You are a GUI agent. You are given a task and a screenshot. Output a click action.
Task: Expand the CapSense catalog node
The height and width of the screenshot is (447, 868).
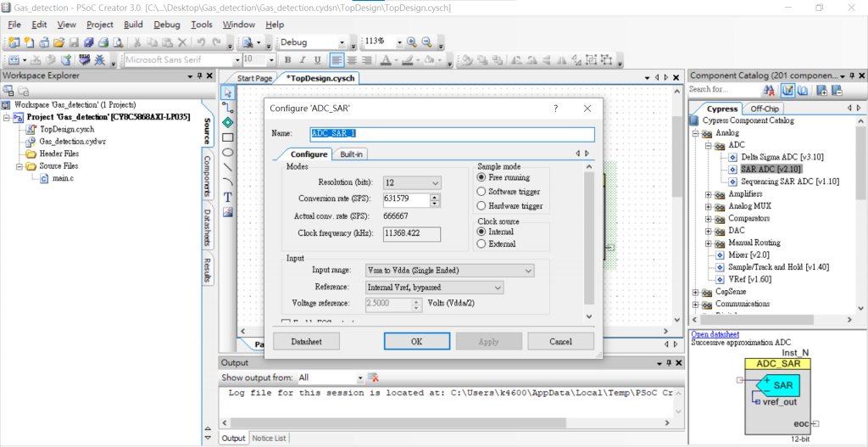click(695, 292)
